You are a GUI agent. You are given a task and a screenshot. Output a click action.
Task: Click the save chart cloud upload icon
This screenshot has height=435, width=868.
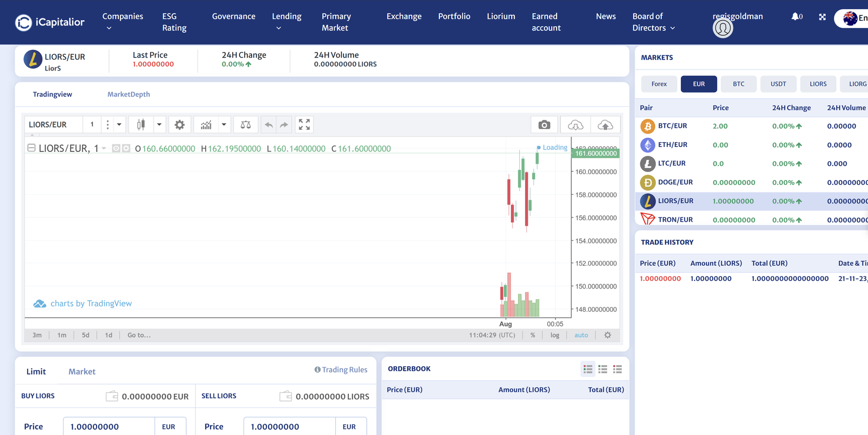coord(605,125)
